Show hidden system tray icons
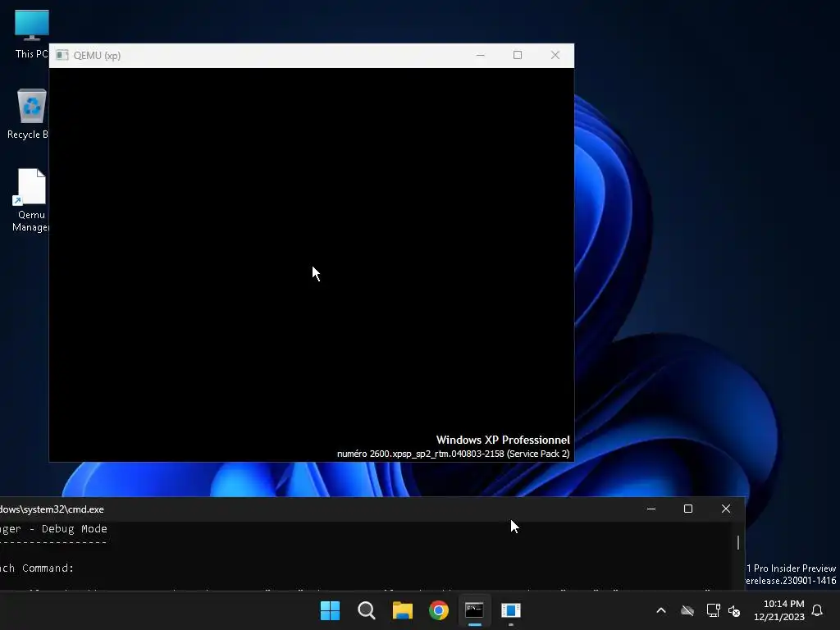This screenshot has height=630, width=840. [x=661, y=610]
